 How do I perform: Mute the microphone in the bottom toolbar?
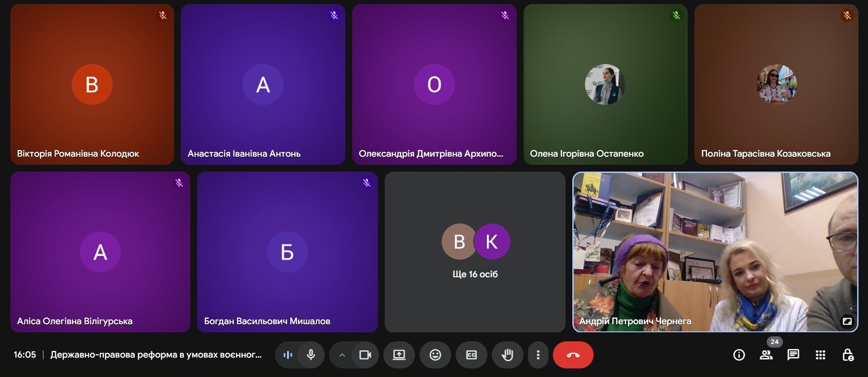pyautogui.click(x=311, y=355)
